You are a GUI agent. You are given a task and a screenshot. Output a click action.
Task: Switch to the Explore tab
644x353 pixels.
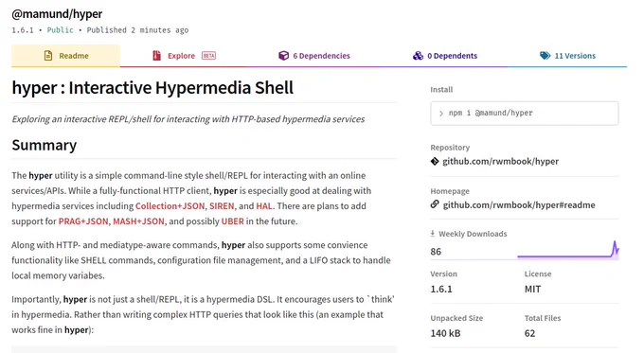click(184, 56)
